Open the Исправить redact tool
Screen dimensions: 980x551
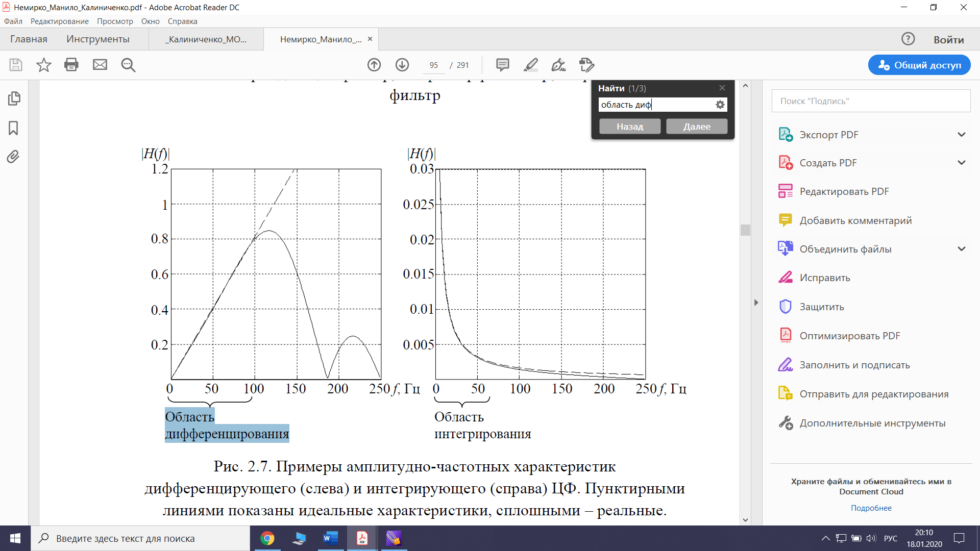click(815, 278)
